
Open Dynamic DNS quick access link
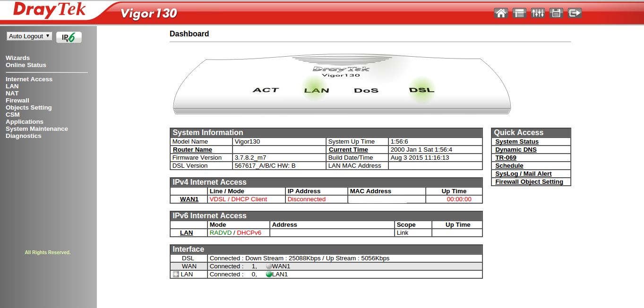point(516,150)
